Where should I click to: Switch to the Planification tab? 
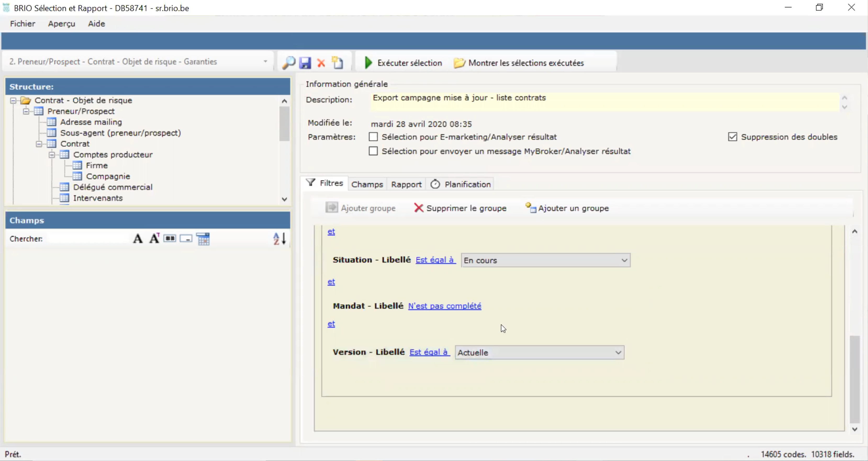pos(467,184)
